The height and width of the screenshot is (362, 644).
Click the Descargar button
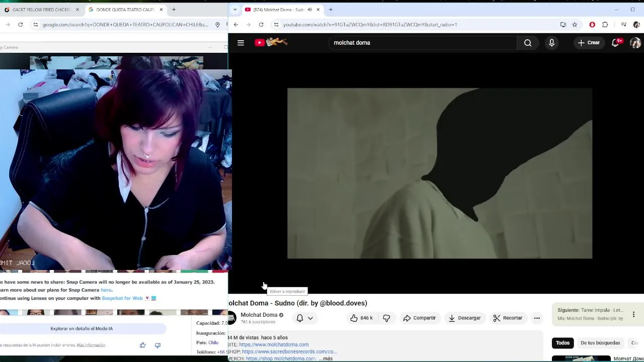[x=464, y=318]
